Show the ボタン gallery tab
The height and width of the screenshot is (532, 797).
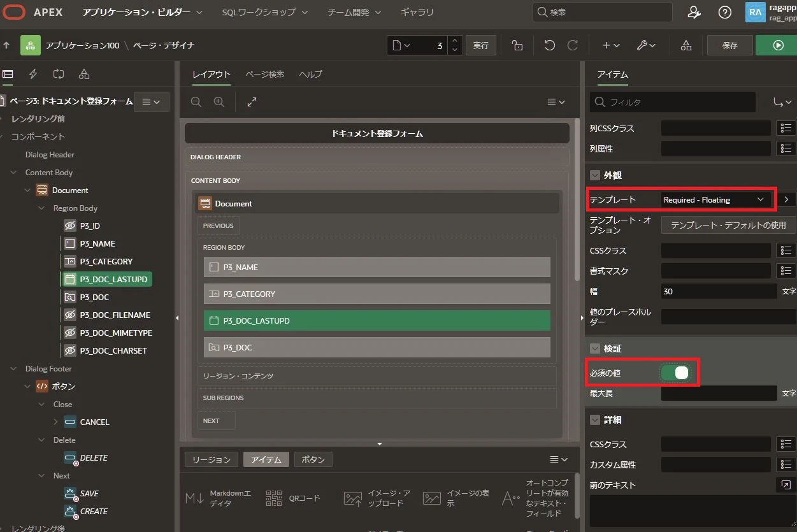(313, 459)
